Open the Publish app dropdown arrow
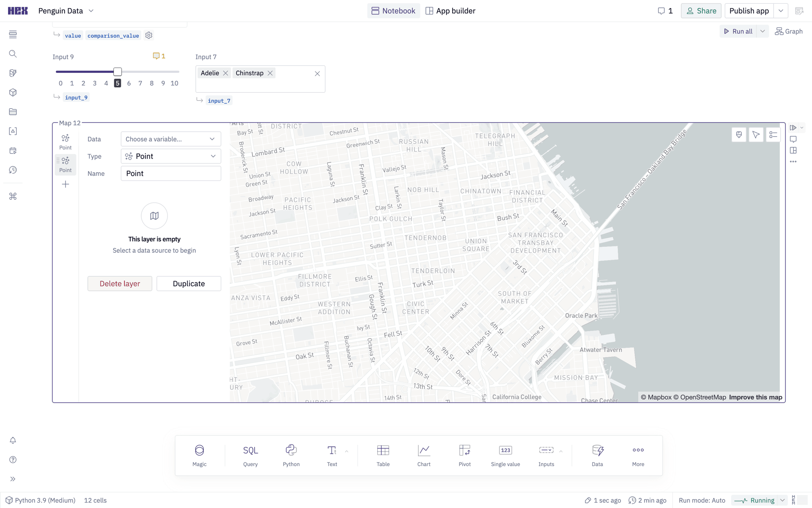The image size is (812, 508). tap(781, 11)
